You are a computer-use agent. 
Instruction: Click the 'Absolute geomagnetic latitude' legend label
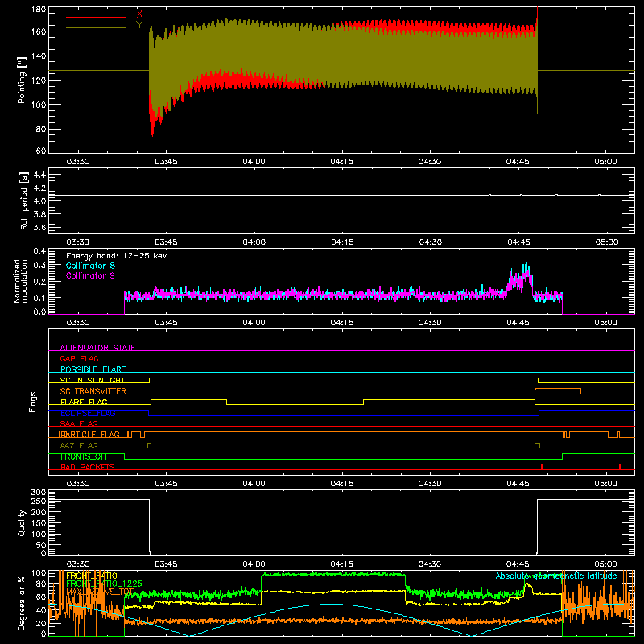[x=556, y=576]
